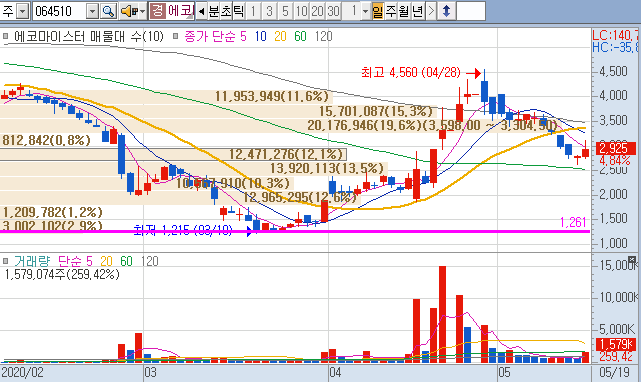Viewport: 641px width, 382px height.
Task: Click the 12,471,276(12.1%) volume profile bar
Action: [173, 155]
